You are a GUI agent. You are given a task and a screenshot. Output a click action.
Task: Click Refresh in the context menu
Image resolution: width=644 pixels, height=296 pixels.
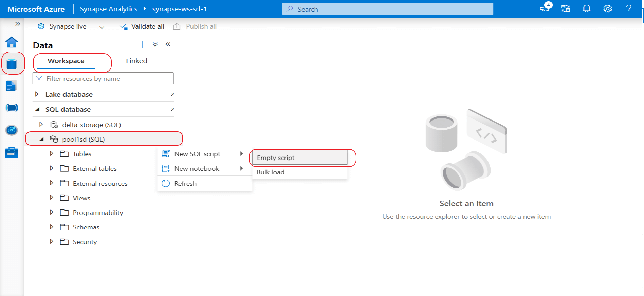coord(185,184)
